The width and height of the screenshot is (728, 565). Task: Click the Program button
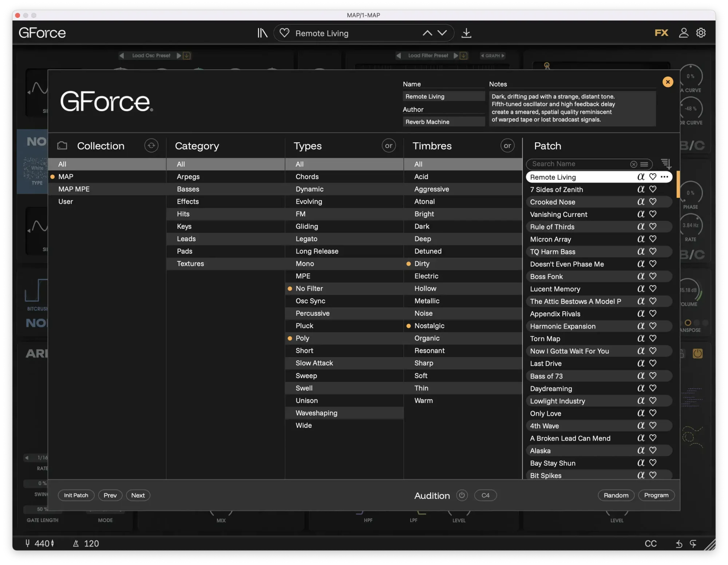pos(656,495)
